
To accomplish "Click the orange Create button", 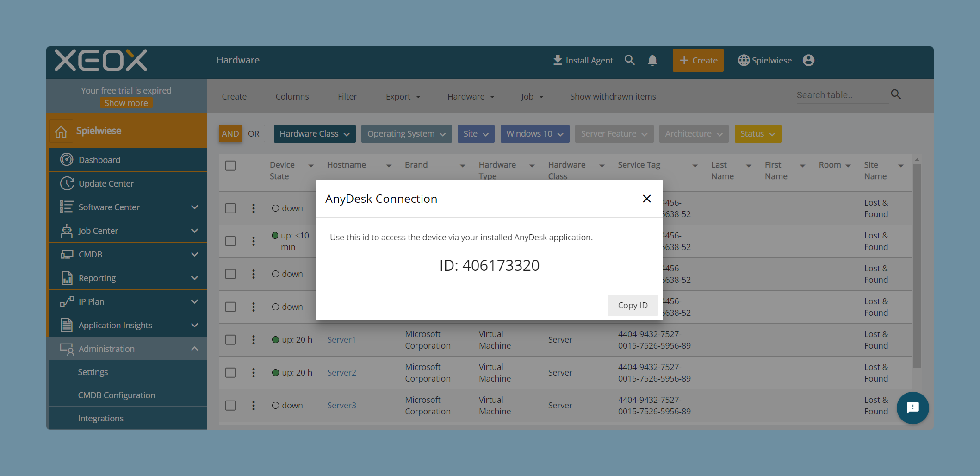I will 698,60.
